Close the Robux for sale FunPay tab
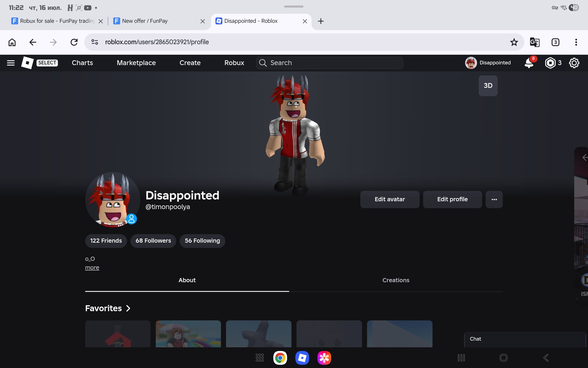This screenshot has width=588, height=368. pos(101,21)
